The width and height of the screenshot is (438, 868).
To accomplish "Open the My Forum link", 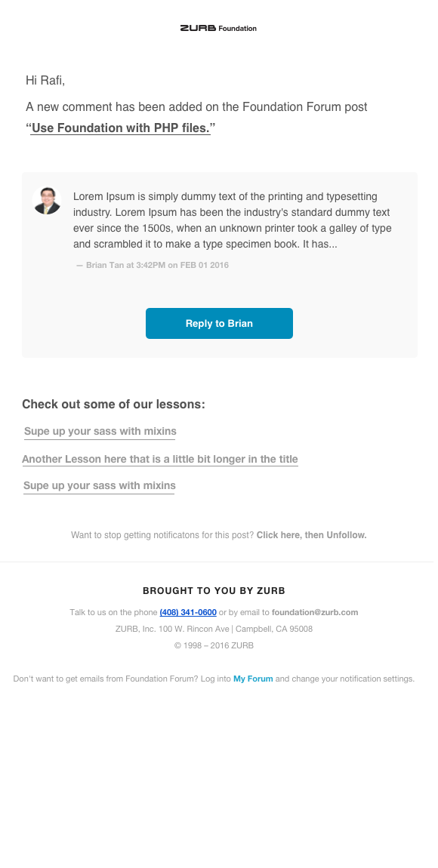I will pos(253,679).
